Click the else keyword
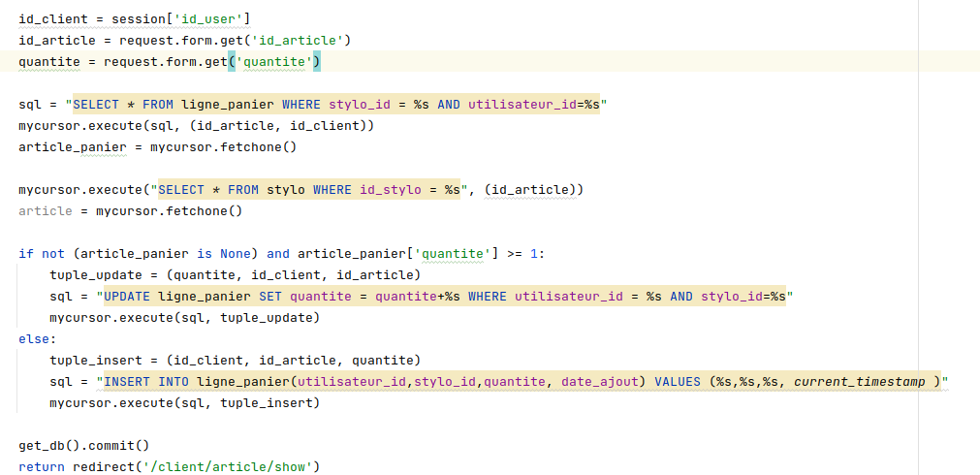Viewport: 980px width, 475px height. coord(35,339)
